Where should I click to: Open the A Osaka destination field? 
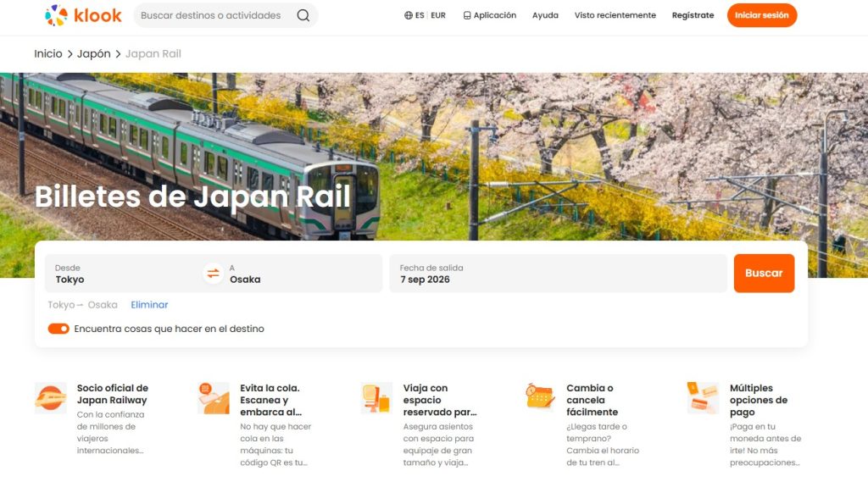click(x=303, y=274)
